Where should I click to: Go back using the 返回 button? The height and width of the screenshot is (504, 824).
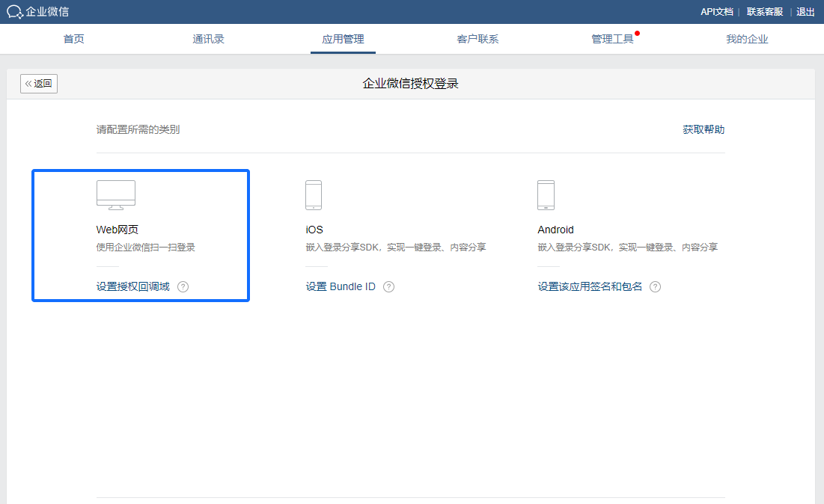pyautogui.click(x=39, y=84)
